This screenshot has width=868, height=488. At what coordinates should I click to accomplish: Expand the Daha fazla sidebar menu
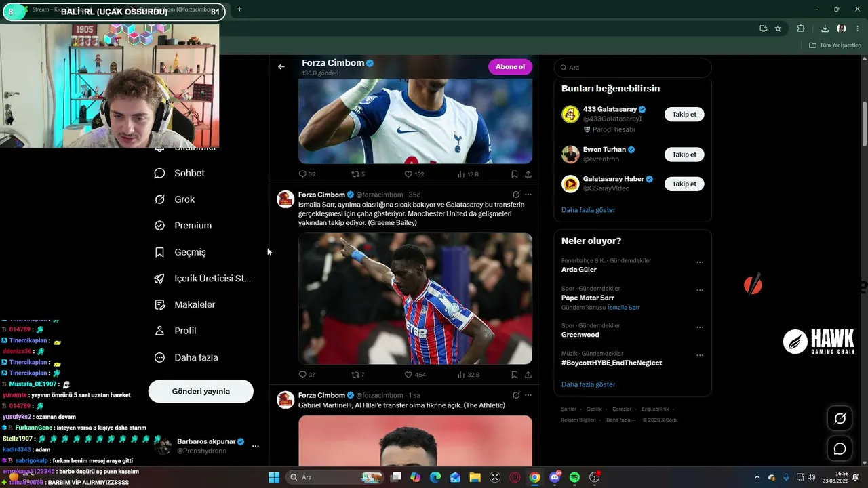[186, 357]
